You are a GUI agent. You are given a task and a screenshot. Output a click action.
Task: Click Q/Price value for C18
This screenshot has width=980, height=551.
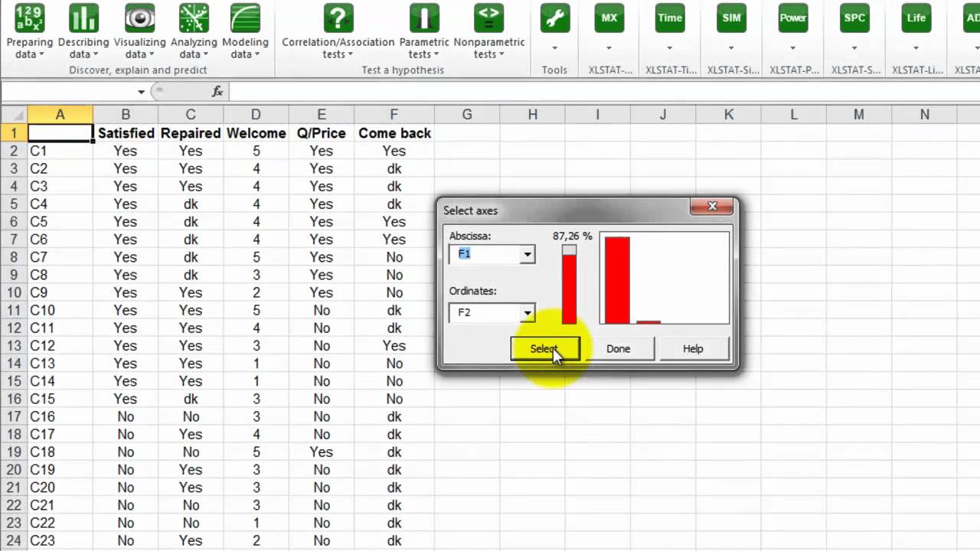click(x=322, y=452)
